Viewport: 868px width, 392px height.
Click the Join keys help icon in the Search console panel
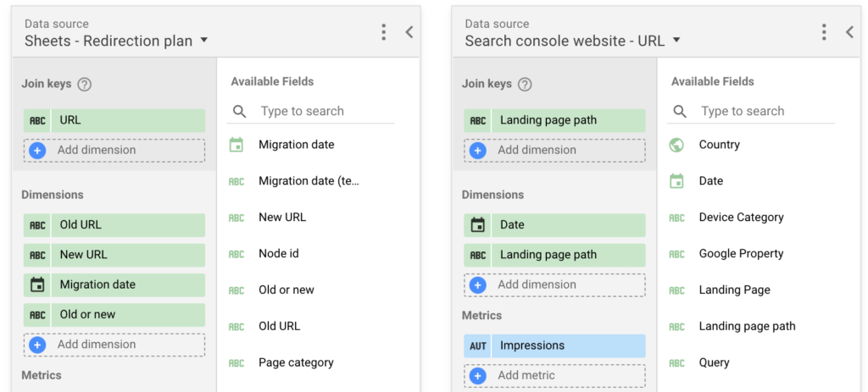tap(525, 85)
